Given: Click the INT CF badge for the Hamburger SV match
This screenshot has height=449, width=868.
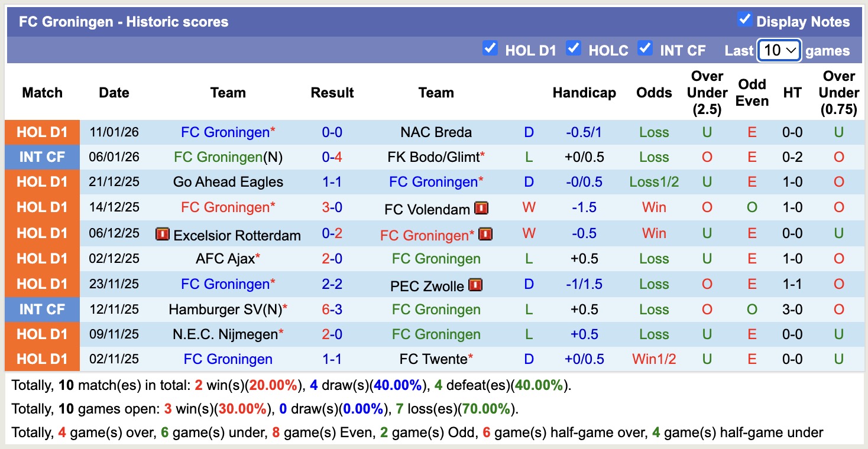Looking at the screenshot, I should [42, 310].
